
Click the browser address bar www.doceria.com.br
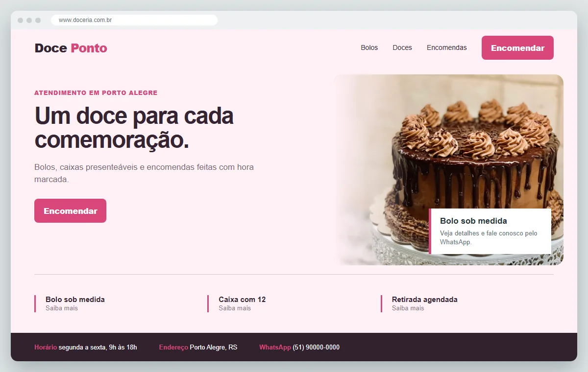(134, 20)
